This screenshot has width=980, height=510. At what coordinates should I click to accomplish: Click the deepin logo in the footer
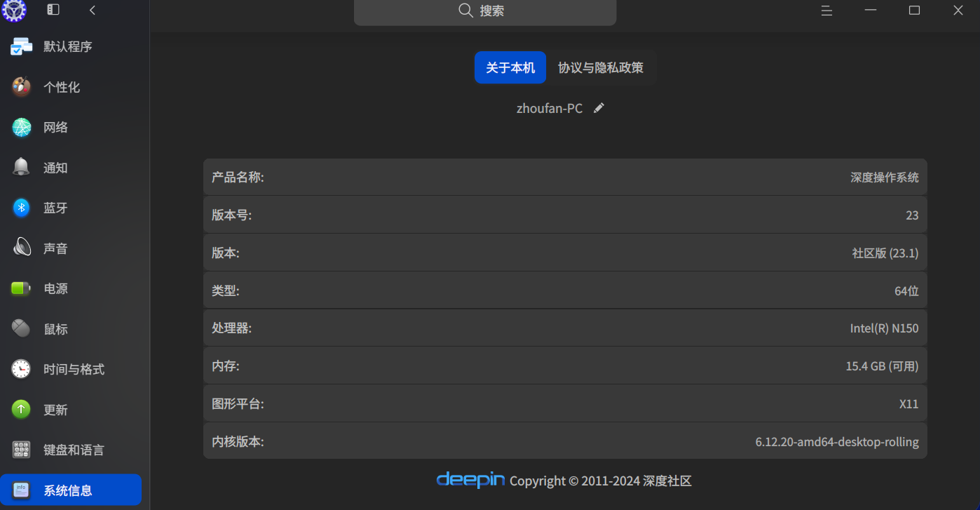click(x=470, y=480)
